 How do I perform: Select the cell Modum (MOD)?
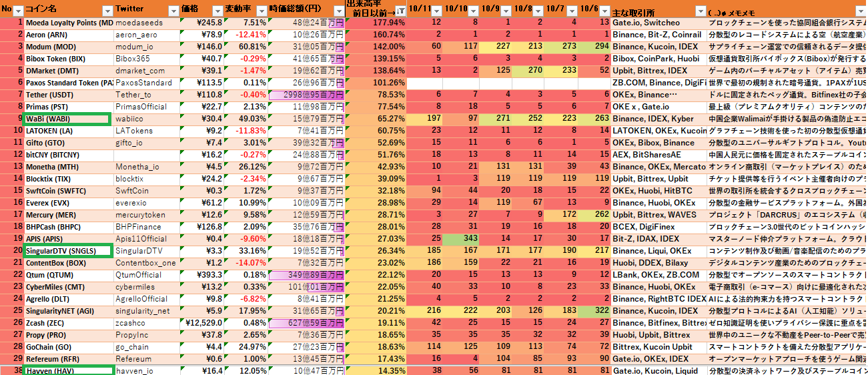69,47
